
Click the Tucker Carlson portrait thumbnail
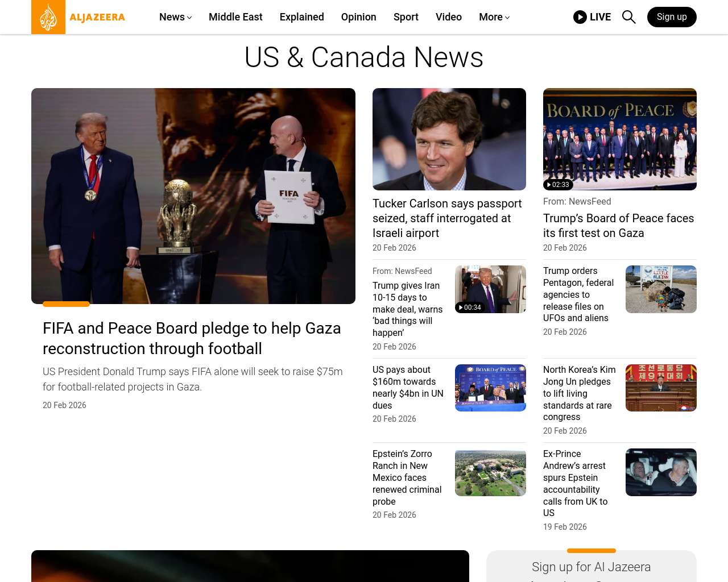point(449,139)
